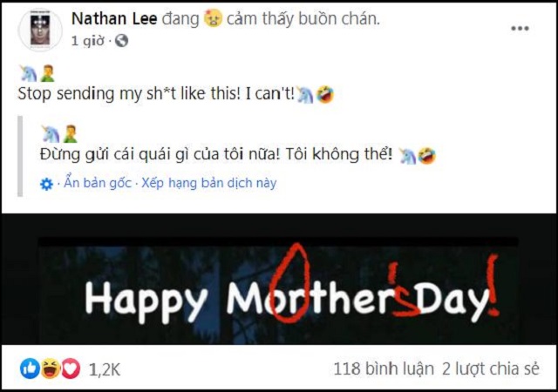Viewport: 558px width, 392px height.
Task: Open the Nathan Lee profile name link
Action: click(114, 18)
